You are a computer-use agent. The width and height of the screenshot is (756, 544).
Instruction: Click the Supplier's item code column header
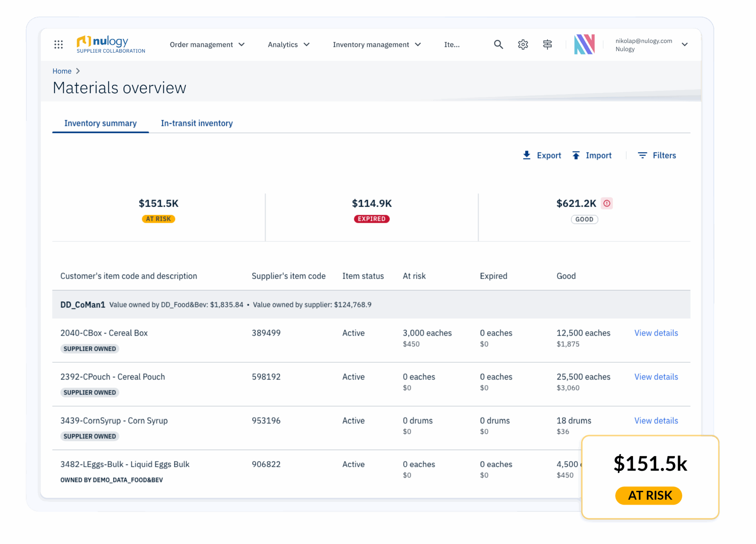(288, 276)
